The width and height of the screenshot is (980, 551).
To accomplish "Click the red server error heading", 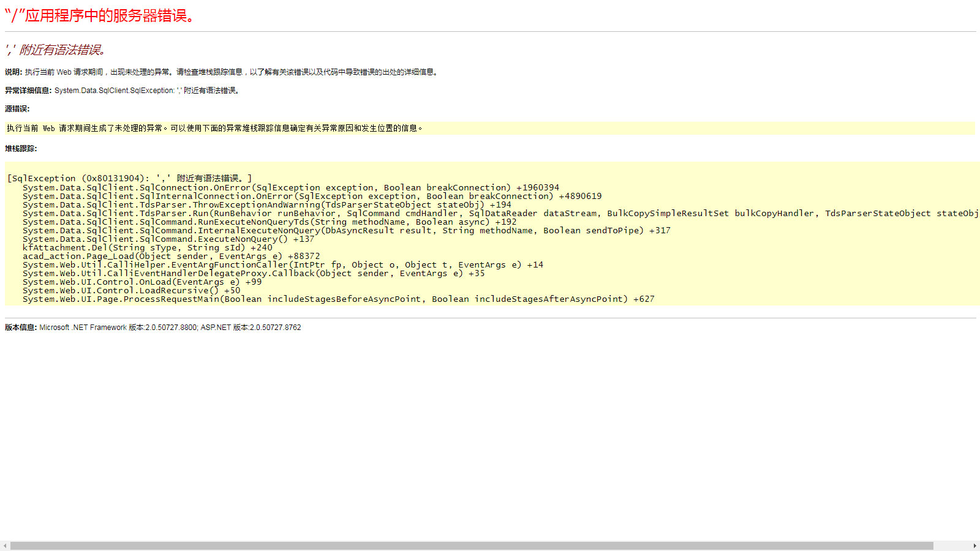I will click(100, 16).
